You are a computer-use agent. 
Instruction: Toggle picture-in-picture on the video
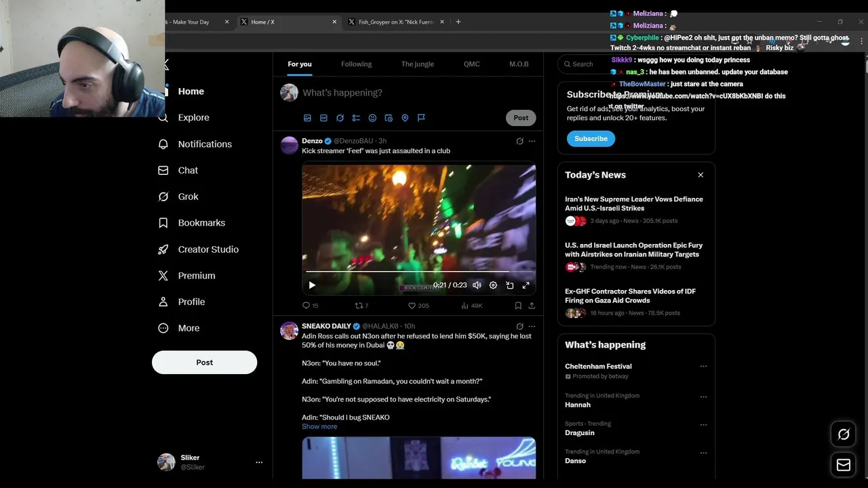(509, 285)
